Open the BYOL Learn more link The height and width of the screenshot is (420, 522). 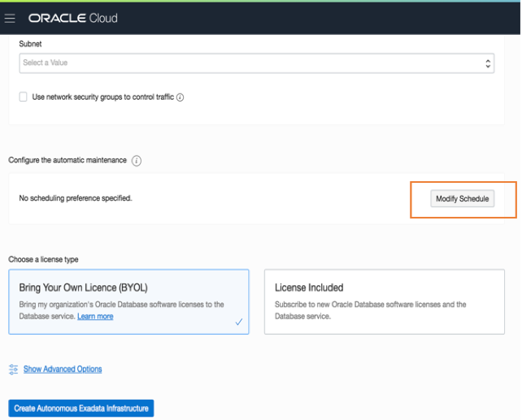pyautogui.click(x=95, y=316)
